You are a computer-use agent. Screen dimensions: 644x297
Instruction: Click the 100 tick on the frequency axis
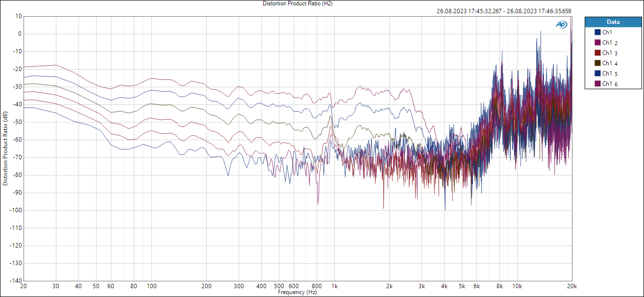coord(152,286)
